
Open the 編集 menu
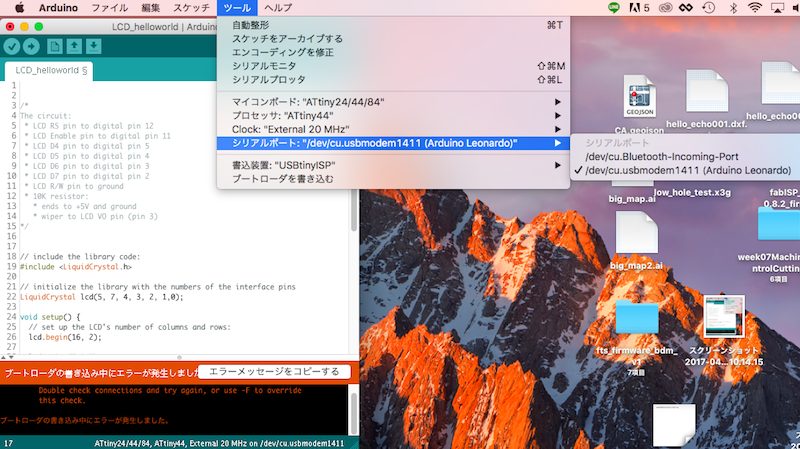tap(151, 8)
